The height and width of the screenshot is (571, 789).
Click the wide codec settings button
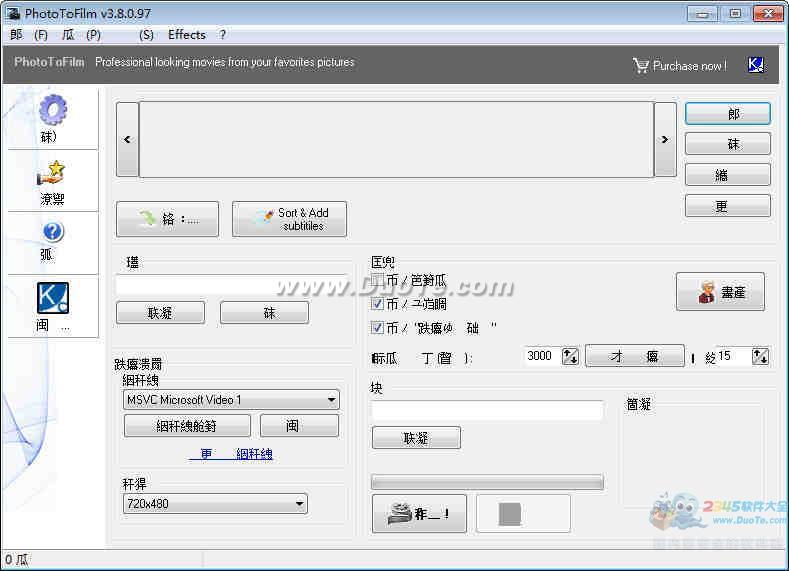coord(187,426)
